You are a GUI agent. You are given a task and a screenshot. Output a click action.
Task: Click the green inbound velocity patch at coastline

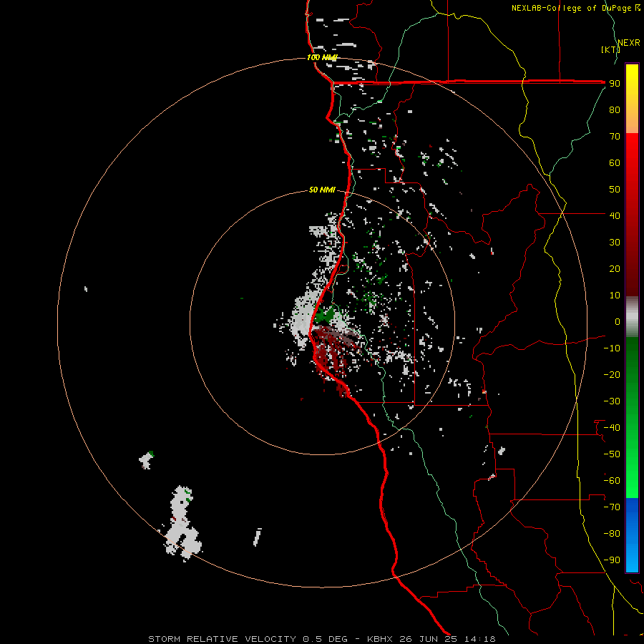click(x=324, y=316)
